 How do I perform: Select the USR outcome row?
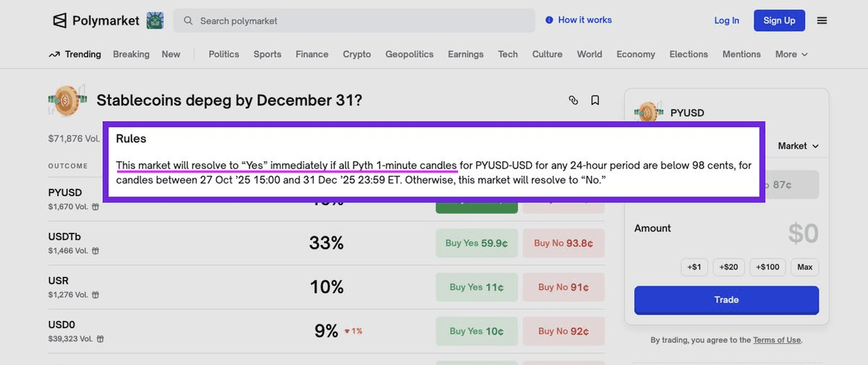[326, 287]
